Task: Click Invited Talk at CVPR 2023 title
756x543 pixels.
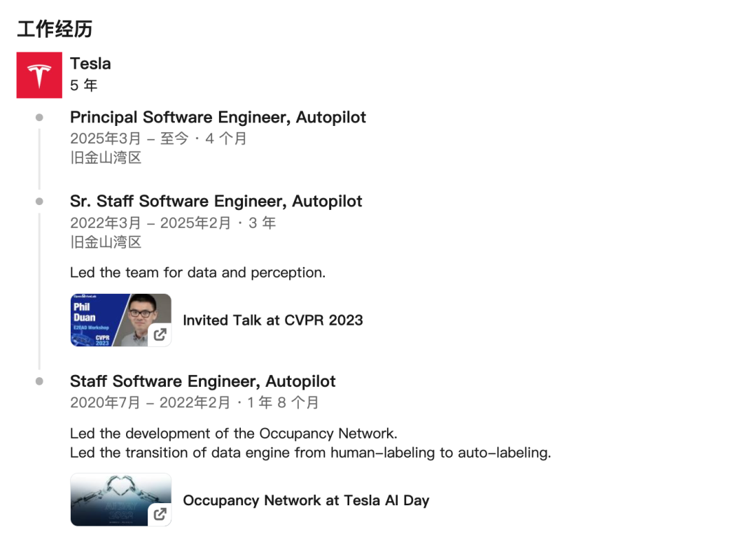Action: (273, 320)
